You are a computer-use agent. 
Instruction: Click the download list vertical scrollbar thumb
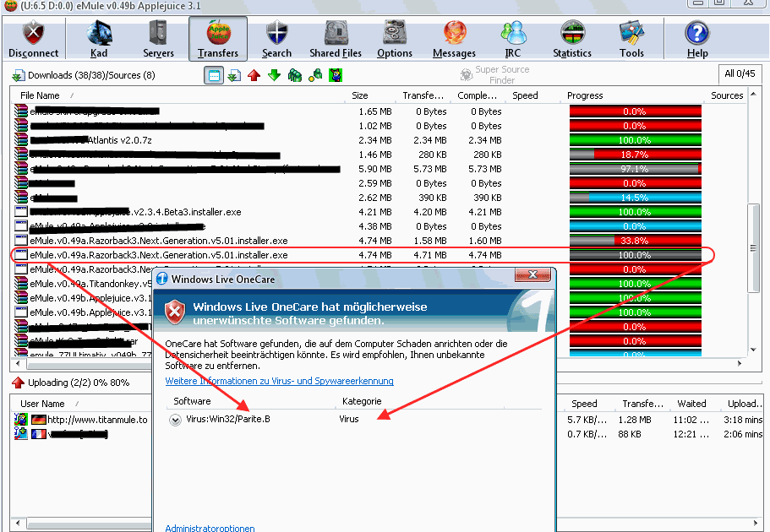point(753,247)
